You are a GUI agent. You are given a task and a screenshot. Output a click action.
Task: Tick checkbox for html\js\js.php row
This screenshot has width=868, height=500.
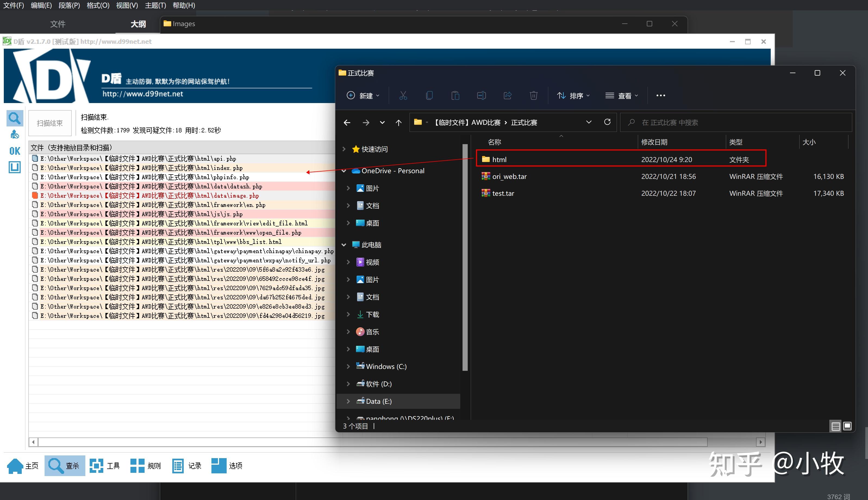point(35,214)
